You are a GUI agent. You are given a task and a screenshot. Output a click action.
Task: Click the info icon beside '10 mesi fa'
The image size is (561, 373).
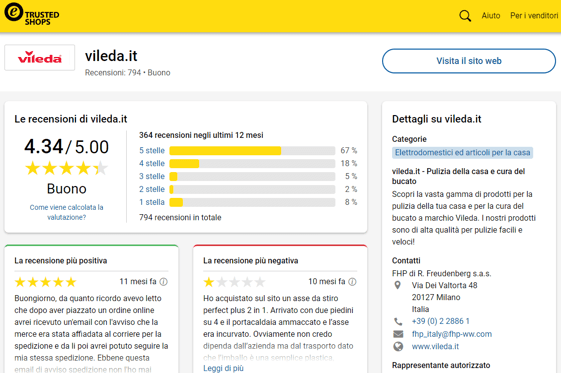[x=352, y=282]
